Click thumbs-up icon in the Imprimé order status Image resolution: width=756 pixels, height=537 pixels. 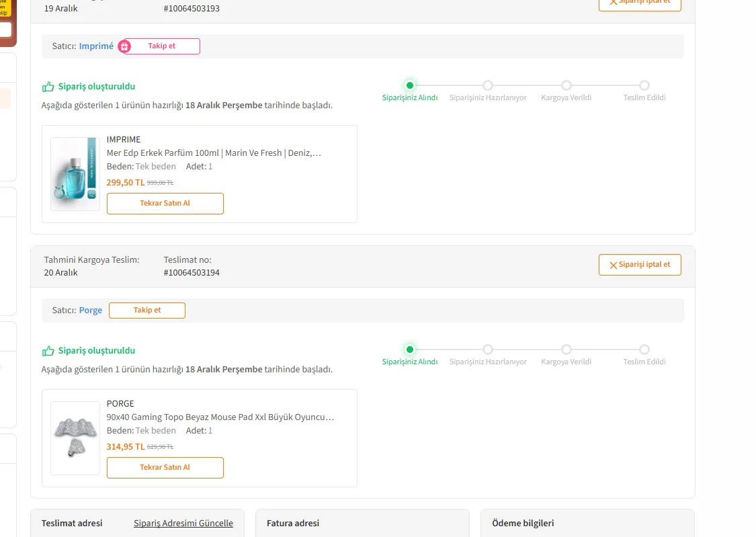(x=48, y=87)
